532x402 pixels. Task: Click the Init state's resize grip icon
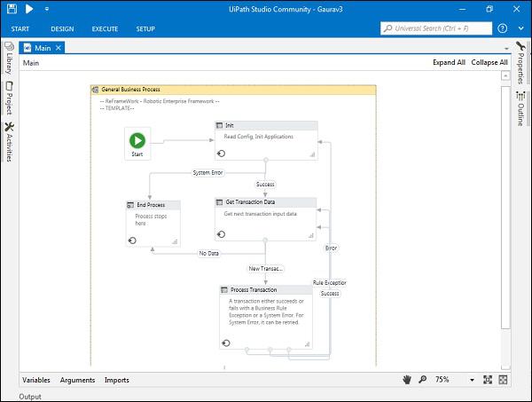point(312,154)
